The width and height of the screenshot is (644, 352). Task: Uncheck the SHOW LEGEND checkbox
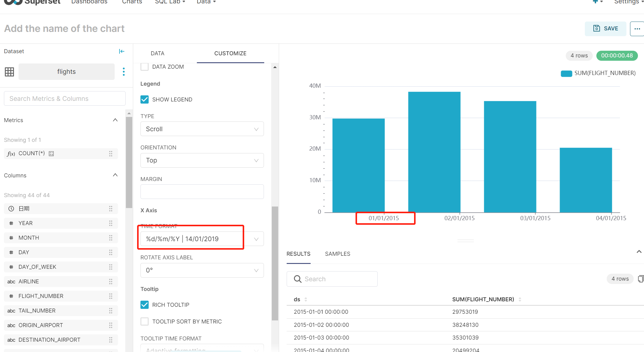coord(145,100)
